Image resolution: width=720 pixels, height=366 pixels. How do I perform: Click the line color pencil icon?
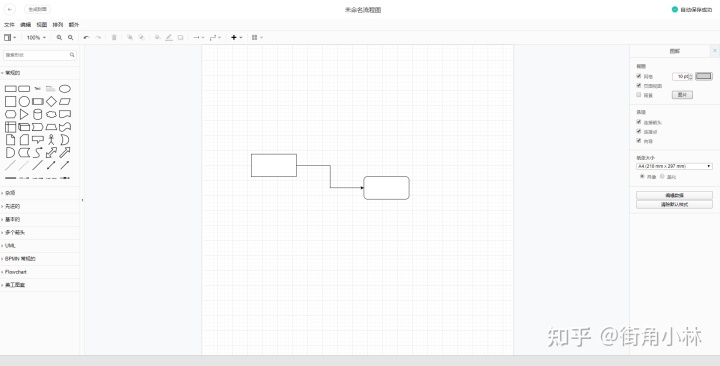[x=169, y=38]
